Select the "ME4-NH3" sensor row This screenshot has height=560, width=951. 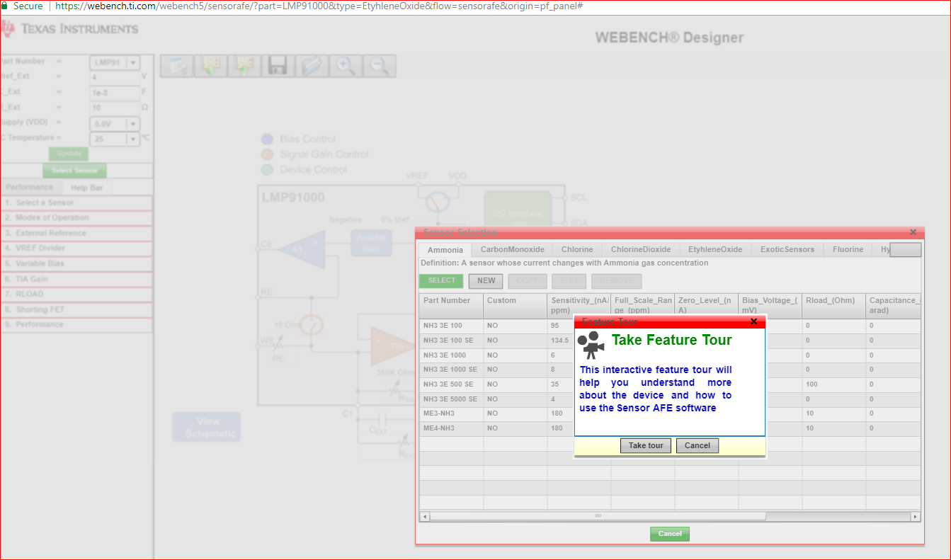[670, 429]
